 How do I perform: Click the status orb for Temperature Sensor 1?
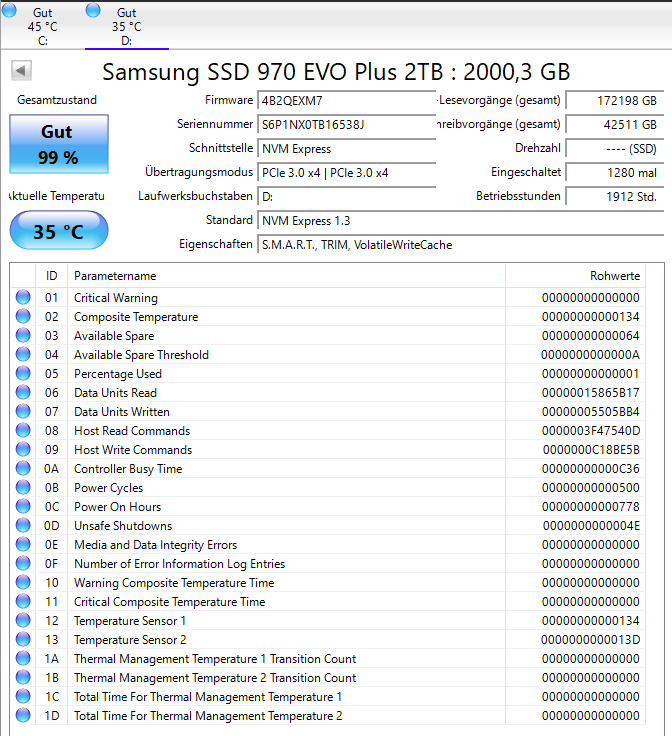click(23, 621)
